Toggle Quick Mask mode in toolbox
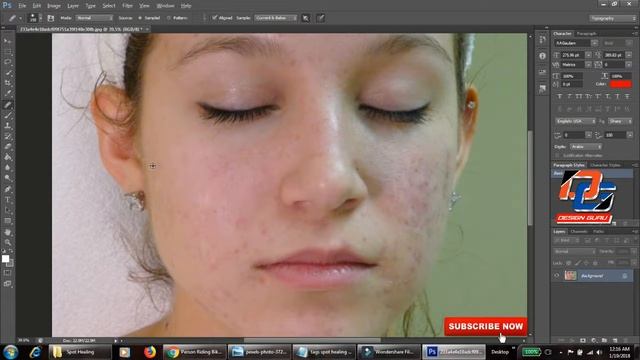640x360 pixels. pyautogui.click(x=7, y=273)
